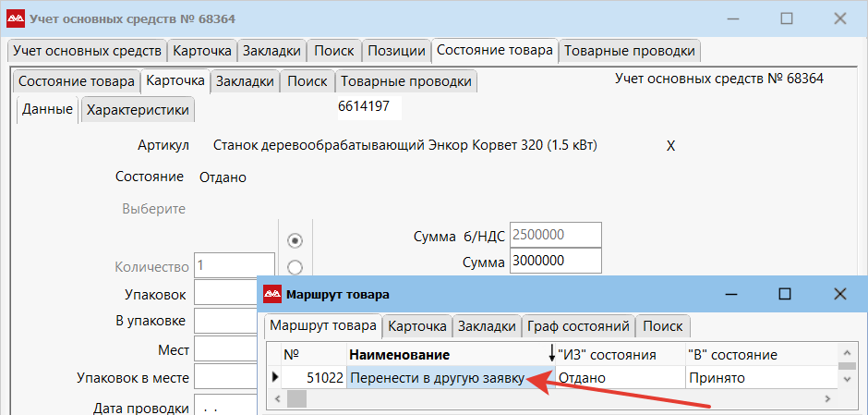The height and width of the screenshot is (415, 868).
Task: Minimize the Маршрут товара window
Action: click(x=729, y=294)
